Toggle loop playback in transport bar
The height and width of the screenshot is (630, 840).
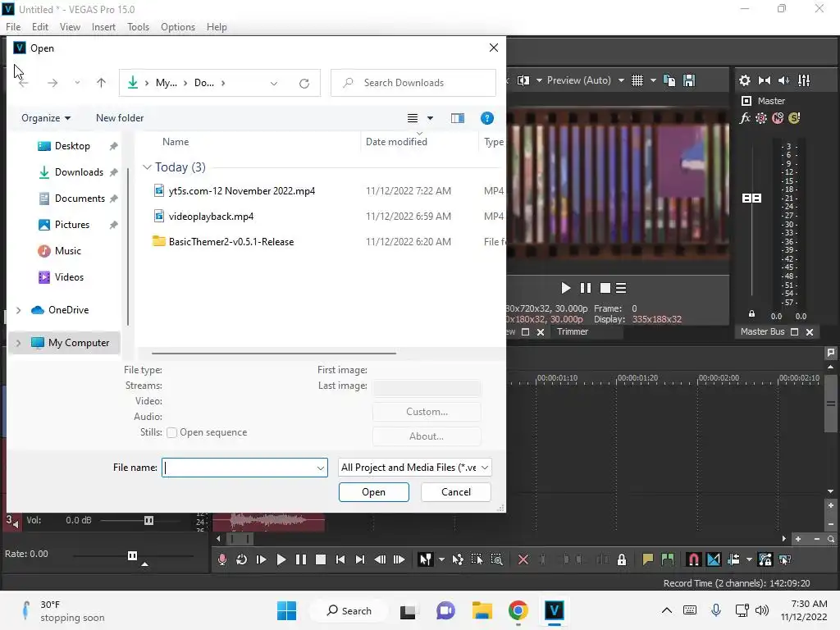242,559
